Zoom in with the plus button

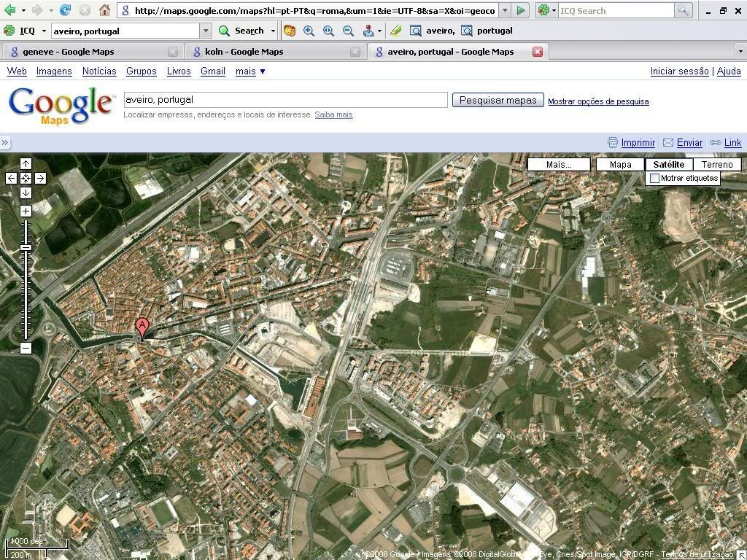point(26,211)
